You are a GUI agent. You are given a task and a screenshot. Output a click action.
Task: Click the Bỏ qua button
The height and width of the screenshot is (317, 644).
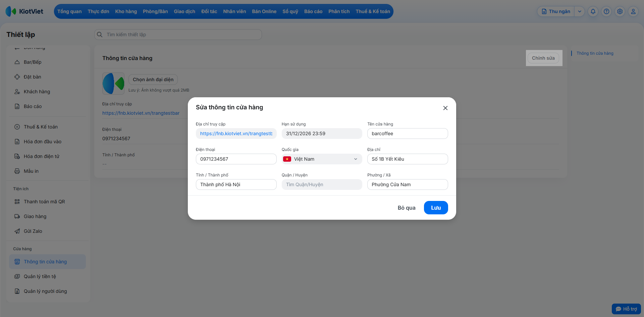(x=407, y=208)
